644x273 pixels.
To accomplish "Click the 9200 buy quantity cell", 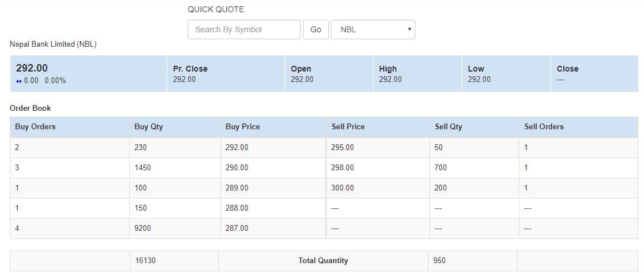I will click(175, 228).
